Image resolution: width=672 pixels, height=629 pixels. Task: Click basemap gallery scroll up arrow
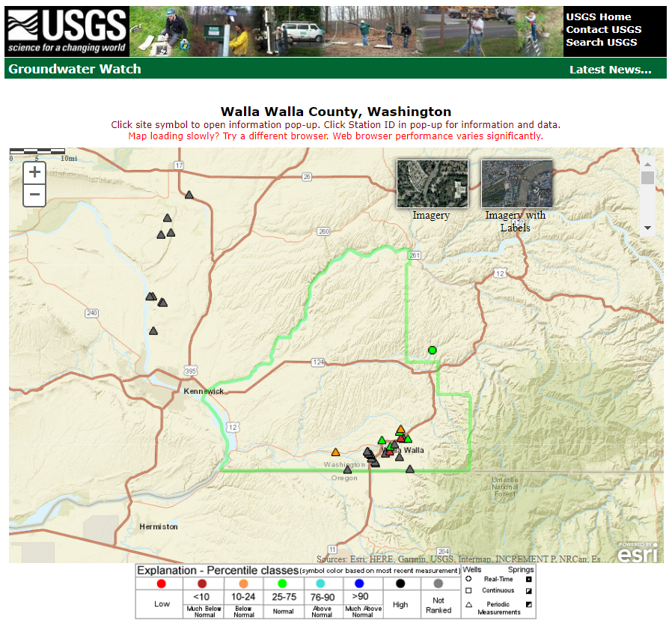[647, 165]
